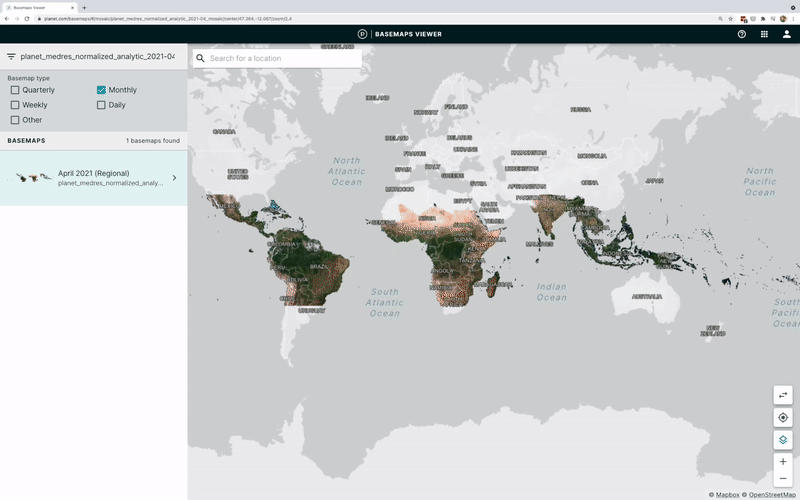Click the basemap name filter field

[x=97, y=57]
